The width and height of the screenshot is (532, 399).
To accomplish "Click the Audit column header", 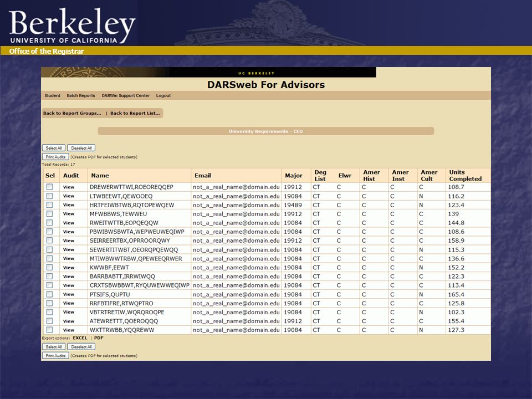I will [71, 176].
